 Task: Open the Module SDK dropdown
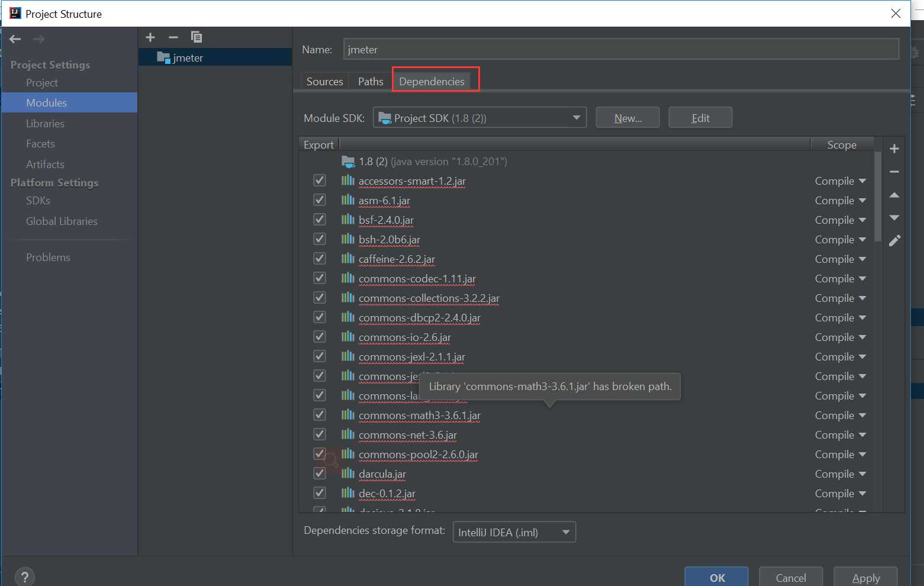(479, 118)
